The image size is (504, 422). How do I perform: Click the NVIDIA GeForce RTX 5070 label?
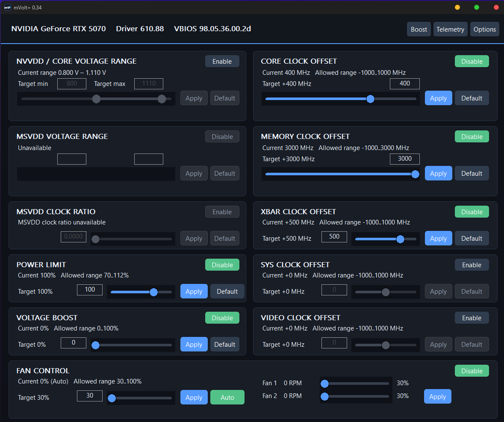tap(59, 29)
